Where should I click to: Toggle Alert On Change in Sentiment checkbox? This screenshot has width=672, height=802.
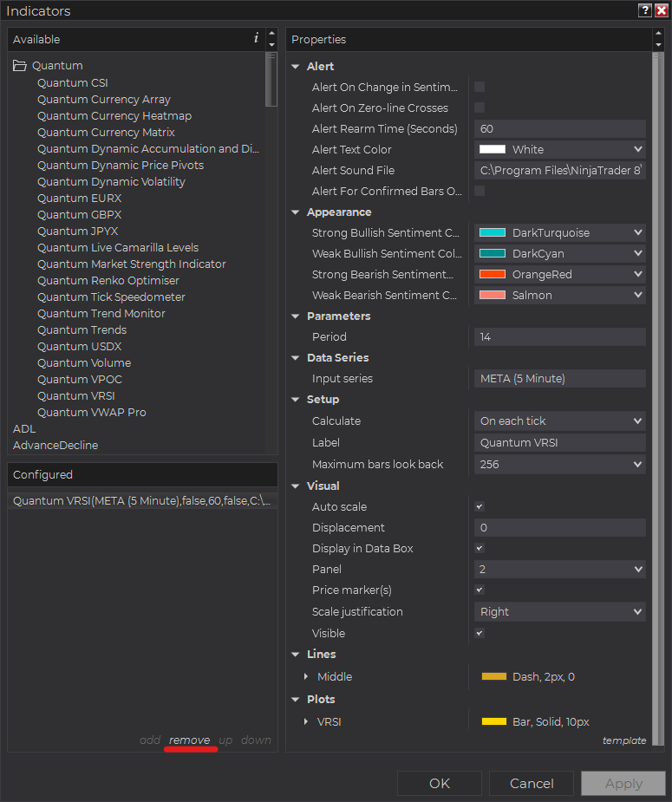(x=480, y=87)
